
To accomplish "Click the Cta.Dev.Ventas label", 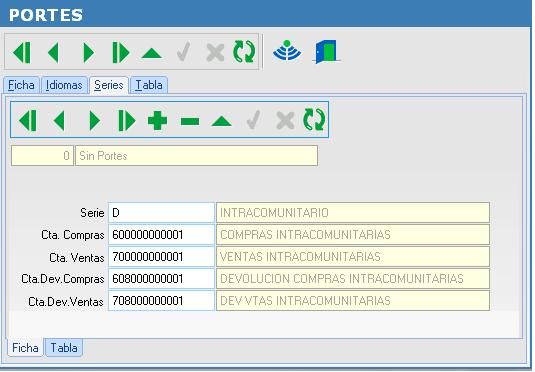I will (x=66, y=302).
